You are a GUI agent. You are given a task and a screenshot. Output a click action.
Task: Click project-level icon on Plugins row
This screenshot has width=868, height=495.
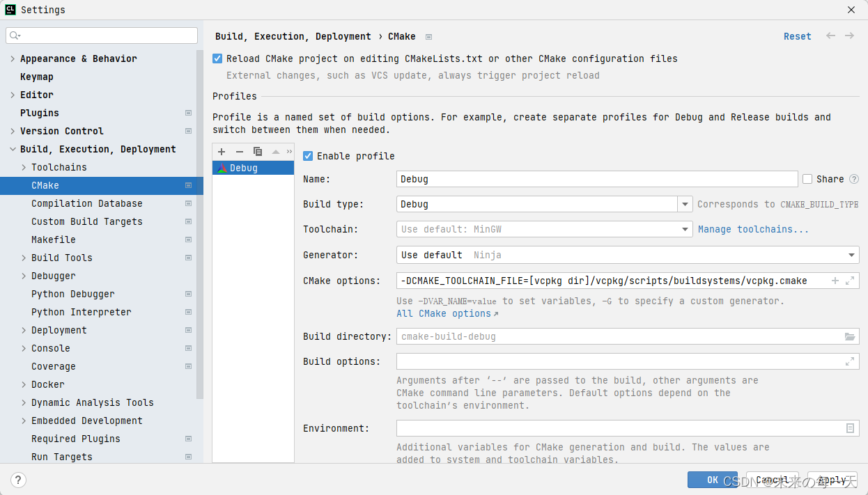[x=188, y=113]
